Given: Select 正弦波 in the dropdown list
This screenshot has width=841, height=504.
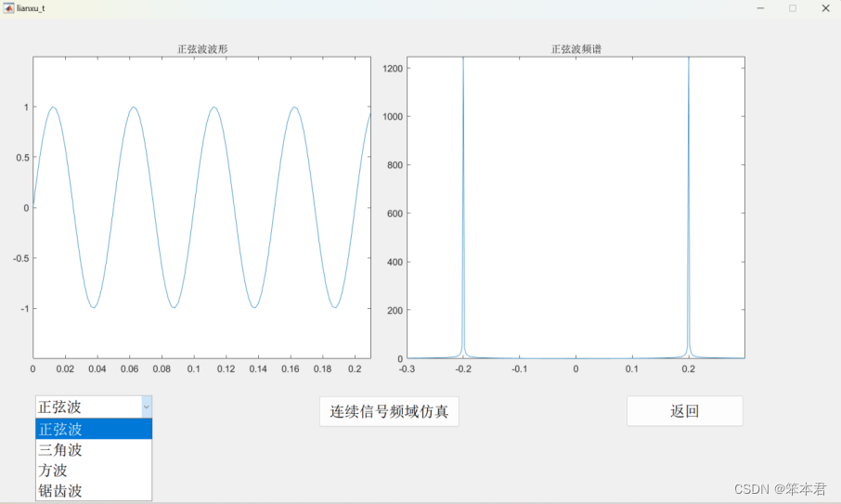Looking at the screenshot, I should point(94,429).
